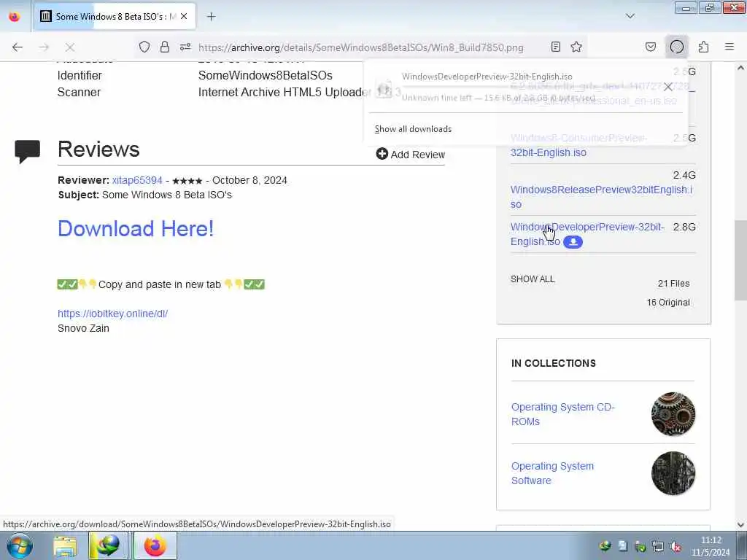Click Show all downloads
This screenshot has height=560, width=747.
click(413, 129)
